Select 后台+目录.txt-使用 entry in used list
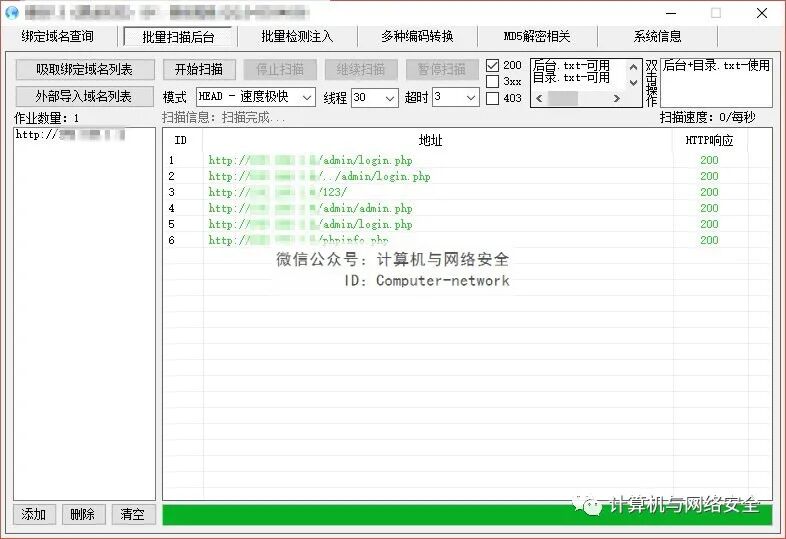 [716, 65]
